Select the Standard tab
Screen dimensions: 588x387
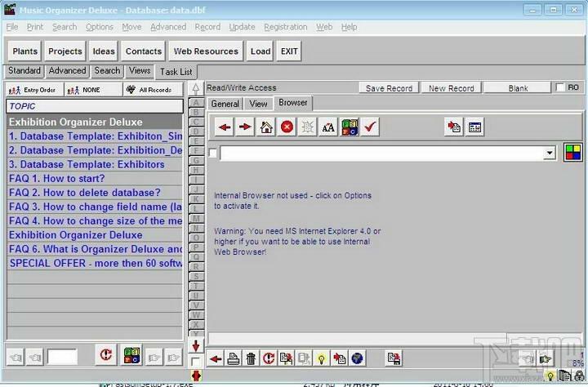point(24,70)
